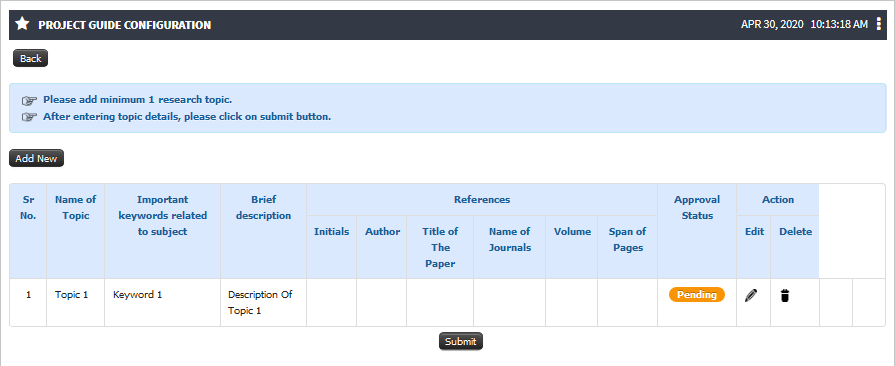The width and height of the screenshot is (895, 366).
Task: Go back using the Back button
Action: coord(31,58)
